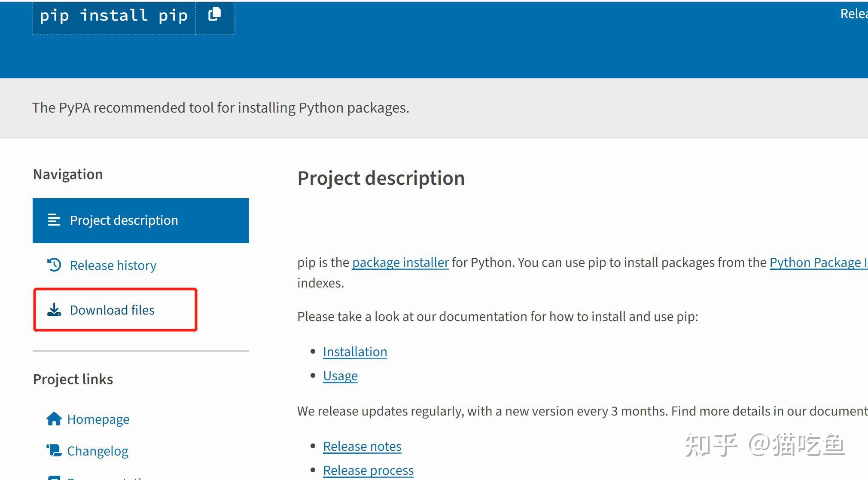Click the 'Please take a look at our documentation' sentence
The image size is (868, 480).
click(498, 316)
